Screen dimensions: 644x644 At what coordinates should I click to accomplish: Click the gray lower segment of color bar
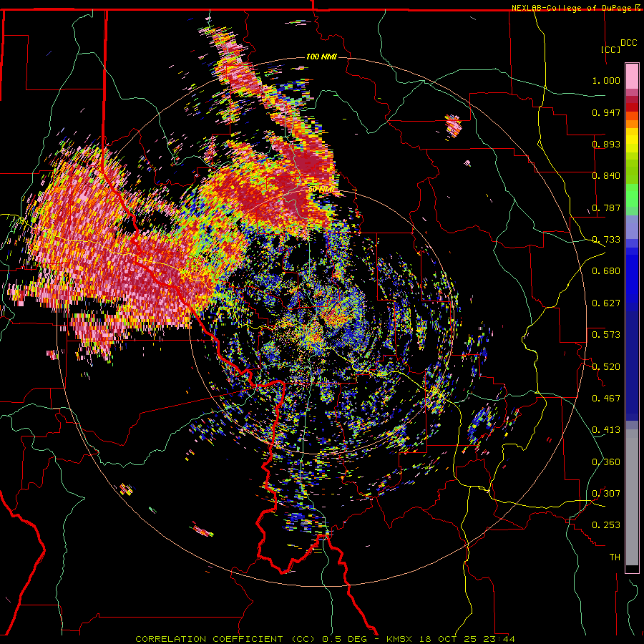[632, 497]
